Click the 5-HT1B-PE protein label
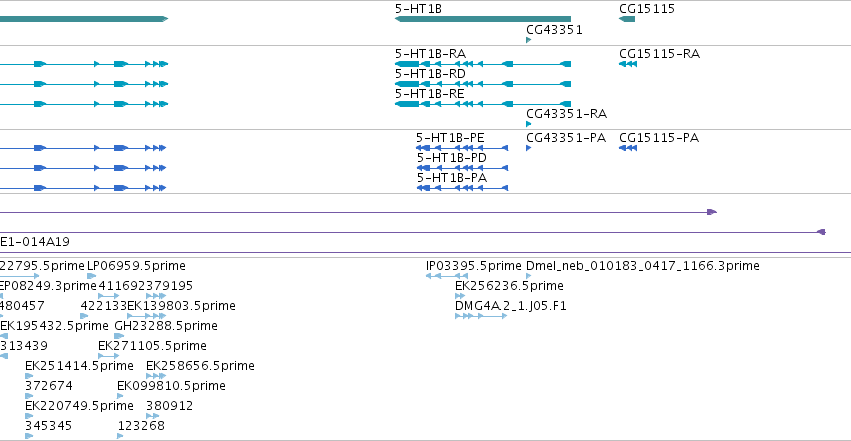851x441 pixels. tap(450, 138)
